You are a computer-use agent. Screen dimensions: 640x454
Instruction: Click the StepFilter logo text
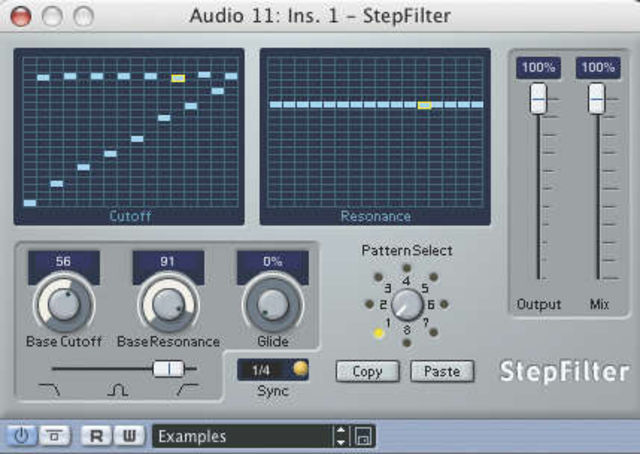pos(565,372)
